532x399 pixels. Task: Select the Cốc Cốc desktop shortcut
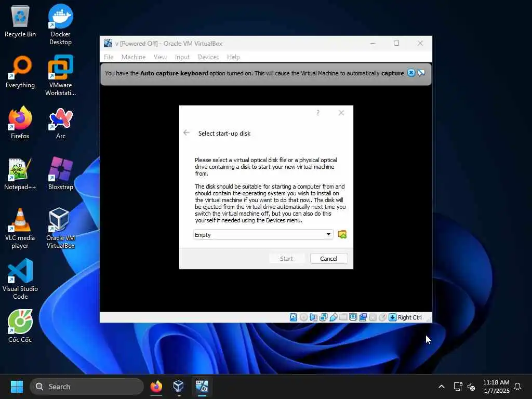[x=20, y=326]
